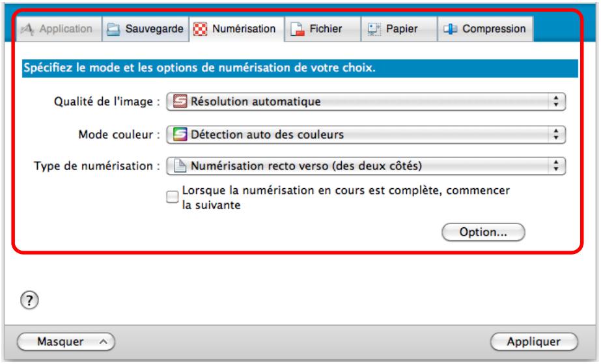This screenshot has width=601, height=364.
Task: Click the 'Mode couleur :' label
Action: coord(119,135)
